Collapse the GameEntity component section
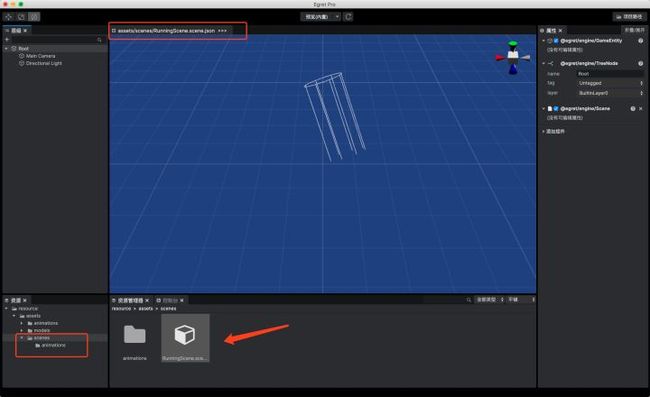650x397 pixels. tap(543, 41)
